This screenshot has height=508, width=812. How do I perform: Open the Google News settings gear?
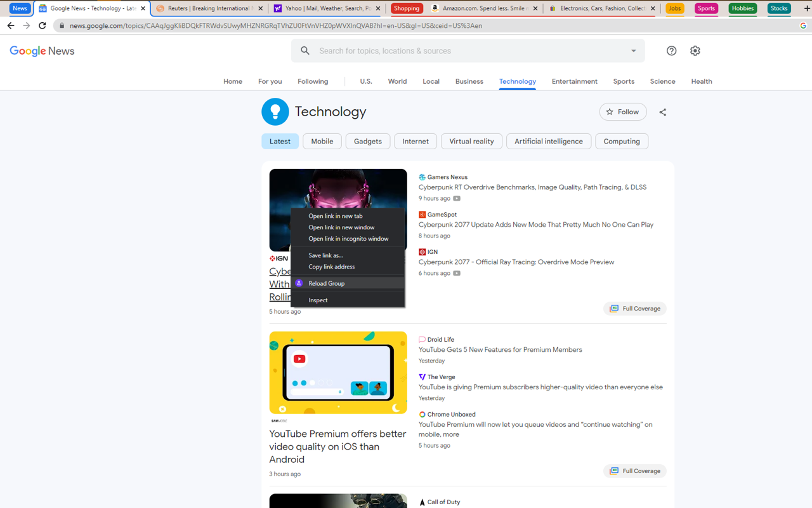click(695, 50)
